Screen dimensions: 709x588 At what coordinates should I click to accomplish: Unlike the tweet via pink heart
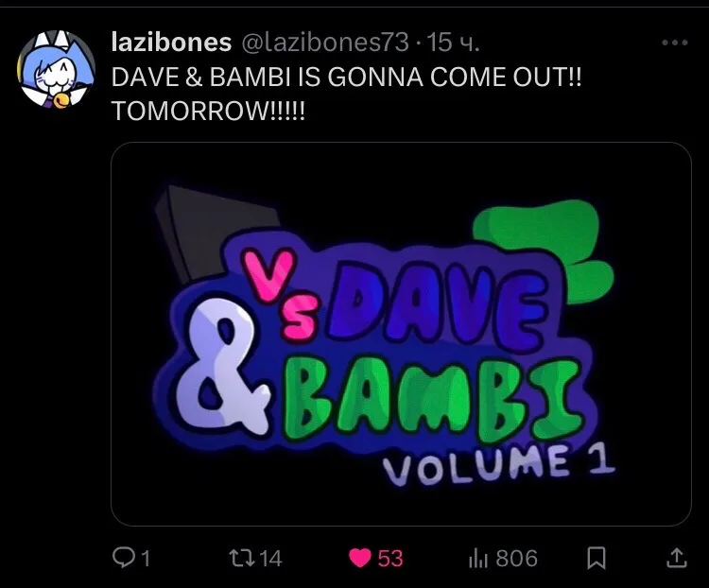tap(360, 558)
